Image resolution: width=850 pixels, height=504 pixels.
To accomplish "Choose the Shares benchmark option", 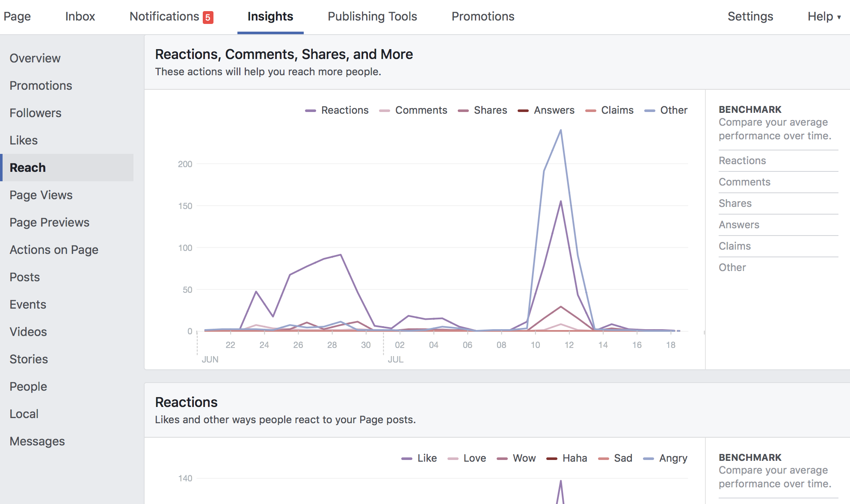I will pos(735,203).
